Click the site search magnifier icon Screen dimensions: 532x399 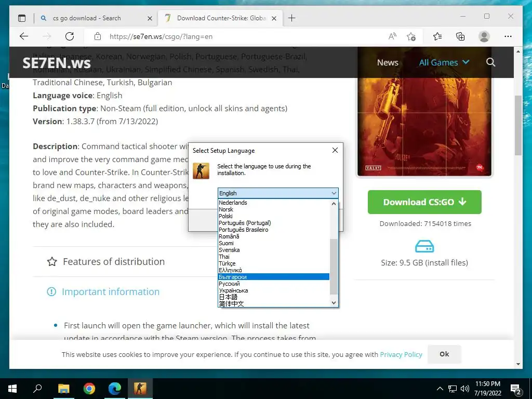point(490,62)
